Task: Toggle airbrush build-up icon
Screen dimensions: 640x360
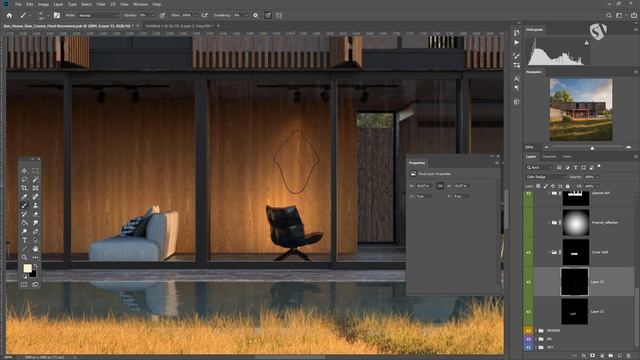Action: (204, 15)
